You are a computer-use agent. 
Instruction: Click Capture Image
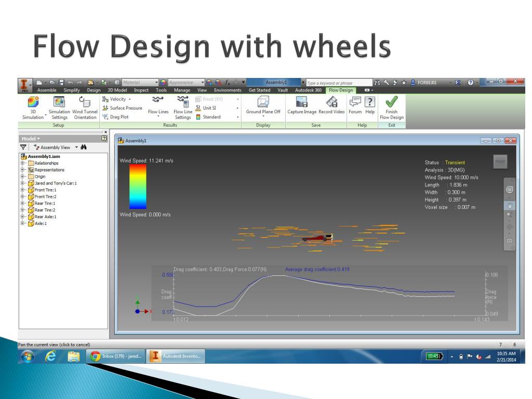pos(302,105)
